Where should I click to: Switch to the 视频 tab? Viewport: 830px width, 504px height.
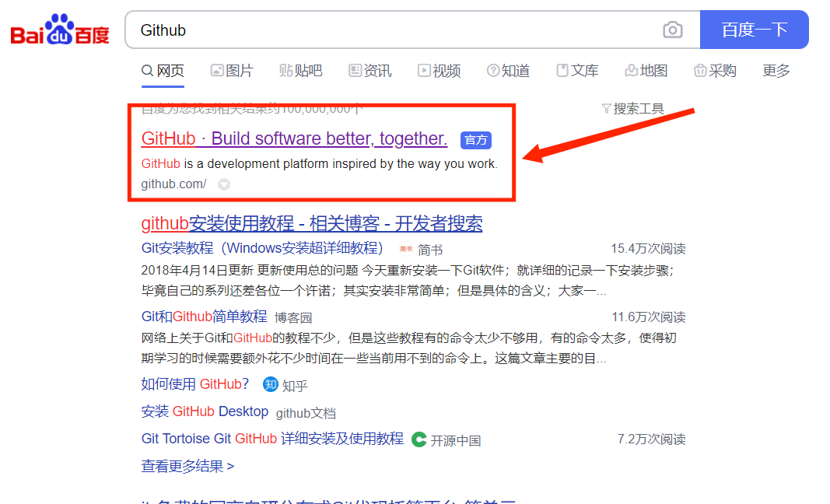coord(440,70)
